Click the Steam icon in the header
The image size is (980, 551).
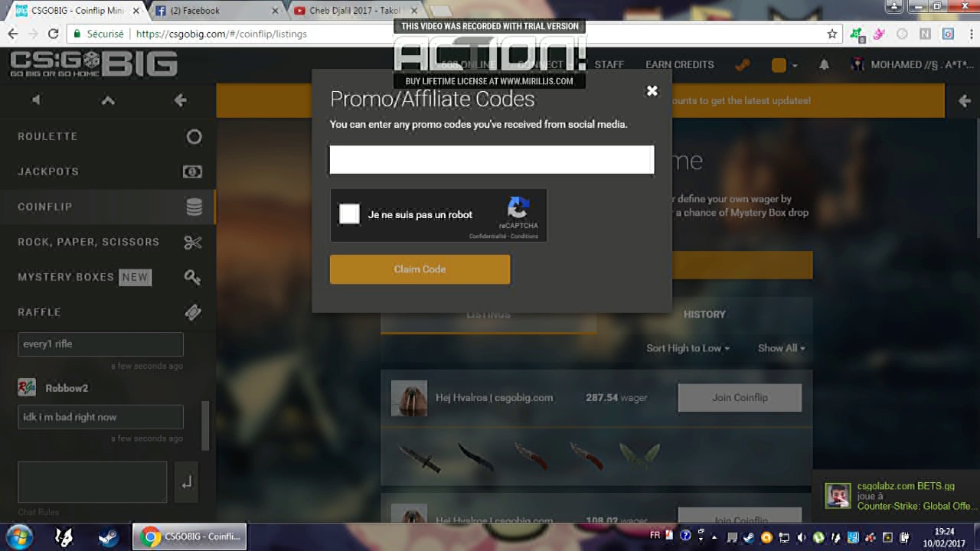(x=742, y=65)
